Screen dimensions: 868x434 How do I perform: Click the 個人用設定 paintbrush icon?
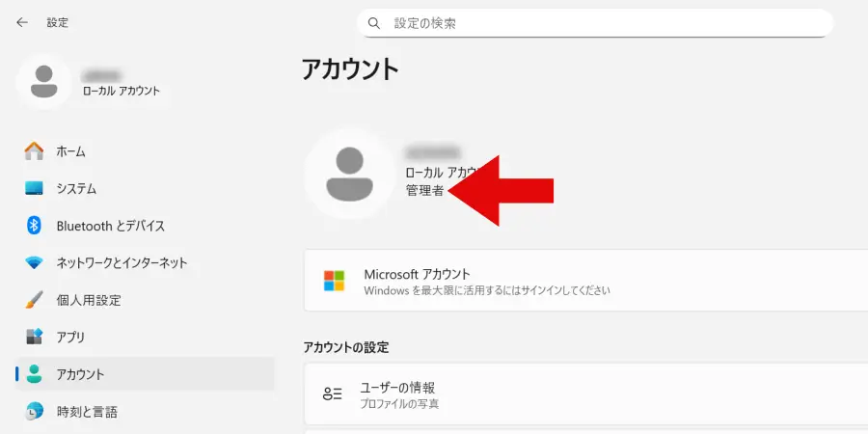34,300
